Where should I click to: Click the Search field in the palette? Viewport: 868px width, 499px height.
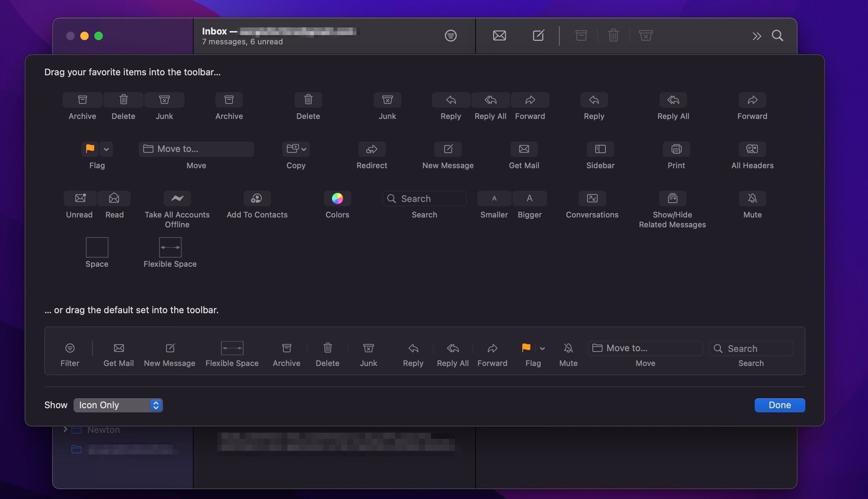coord(424,198)
